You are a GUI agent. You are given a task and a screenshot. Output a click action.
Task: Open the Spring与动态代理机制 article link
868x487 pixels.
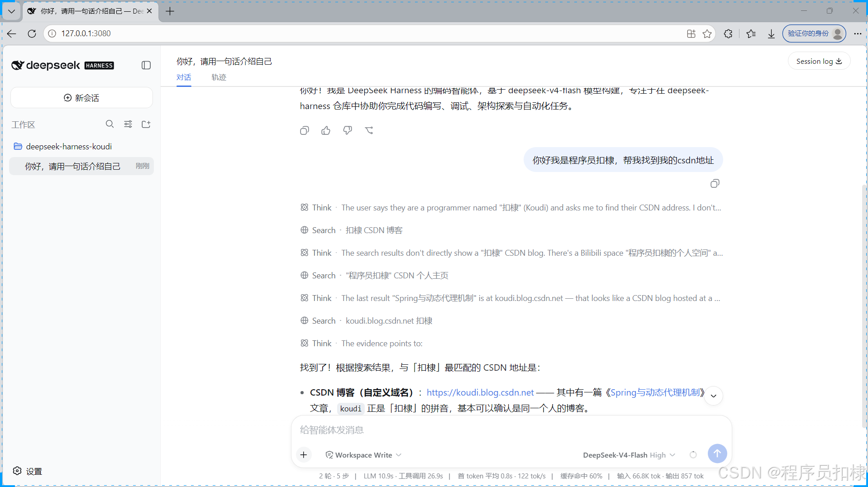coord(655,392)
